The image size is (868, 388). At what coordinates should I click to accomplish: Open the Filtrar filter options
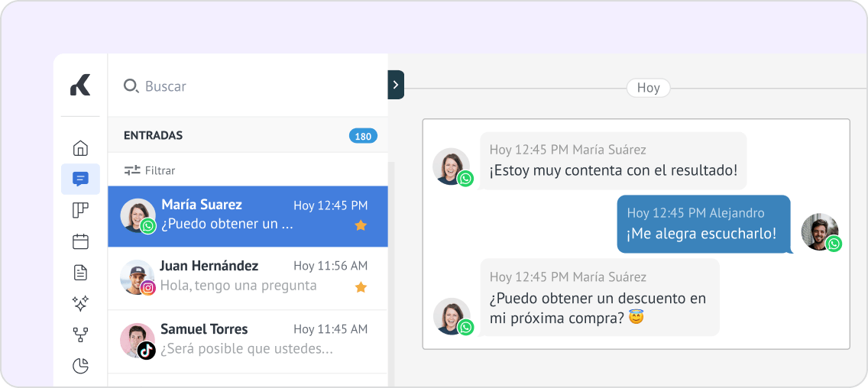150,170
